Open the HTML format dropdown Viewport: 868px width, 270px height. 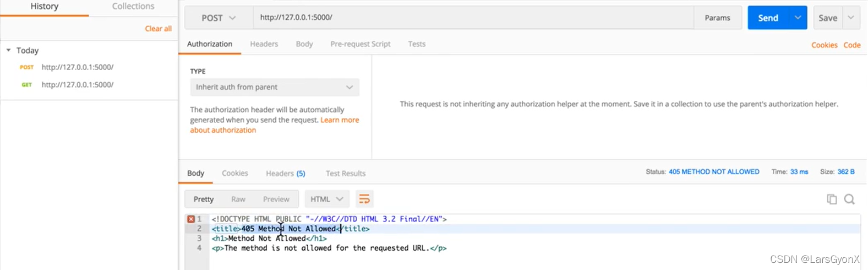click(x=327, y=199)
